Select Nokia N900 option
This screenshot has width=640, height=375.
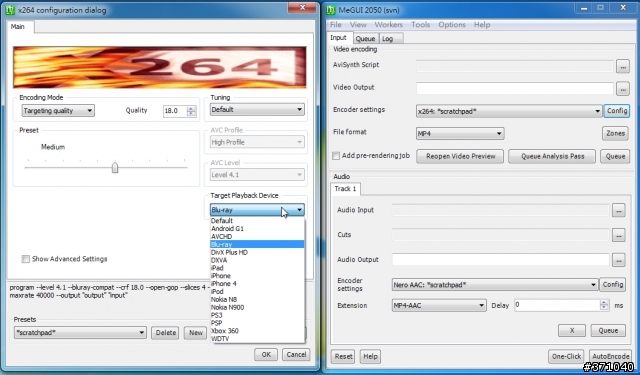[x=257, y=307]
